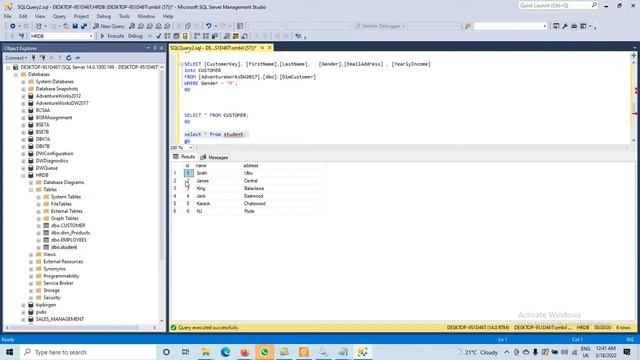640x360 pixels.
Task: Click the New Query button
Action: pyautogui.click(x=109, y=26)
